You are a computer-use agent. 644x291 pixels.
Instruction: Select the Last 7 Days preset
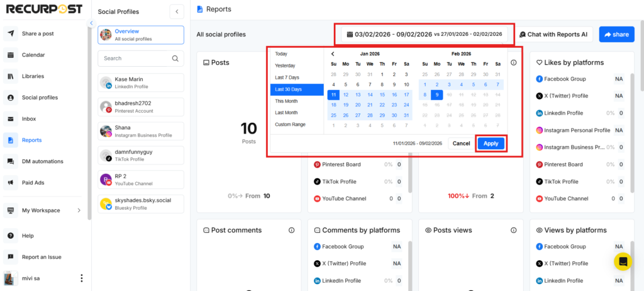click(297, 77)
